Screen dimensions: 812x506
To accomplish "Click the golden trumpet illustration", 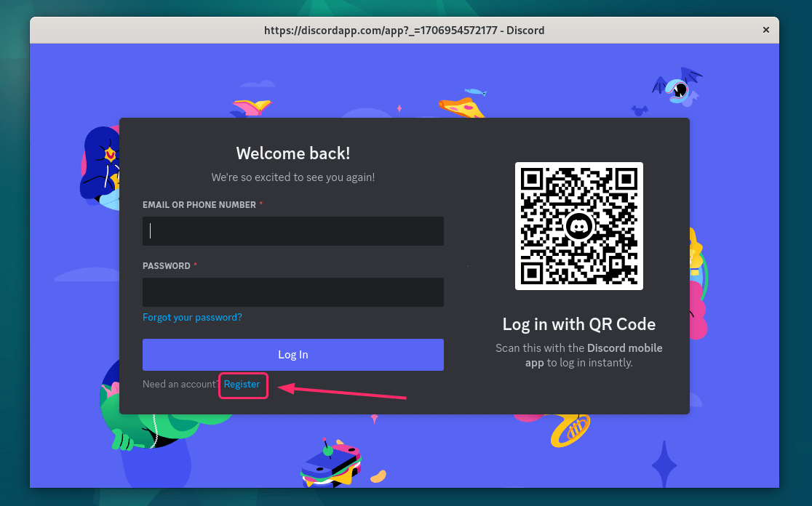I will 570,429.
